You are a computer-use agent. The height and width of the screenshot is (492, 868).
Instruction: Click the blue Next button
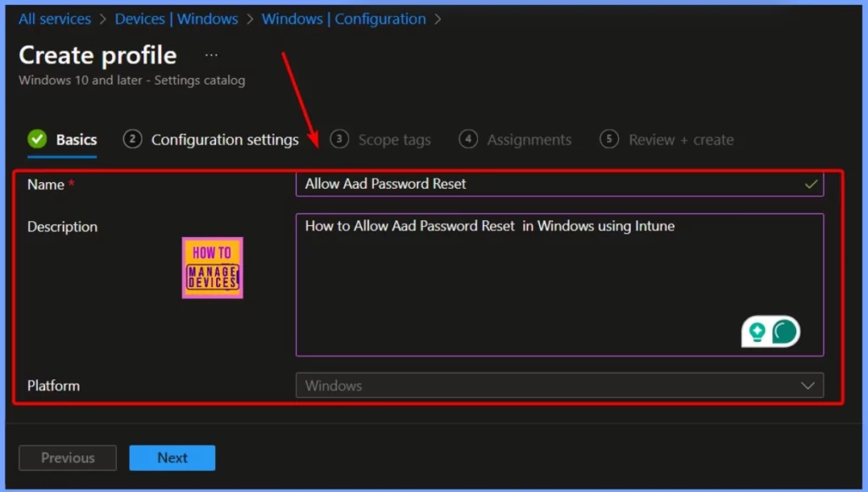coord(172,458)
